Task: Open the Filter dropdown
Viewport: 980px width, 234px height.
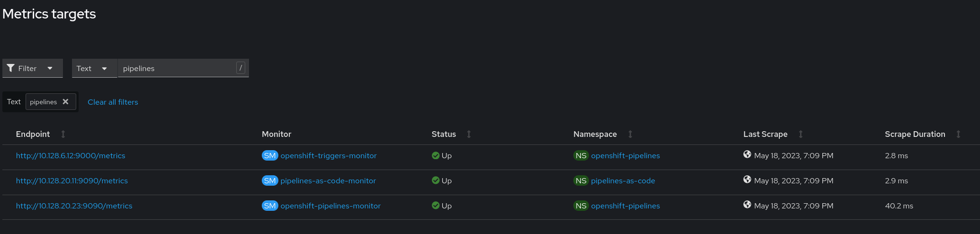Action: (x=32, y=68)
